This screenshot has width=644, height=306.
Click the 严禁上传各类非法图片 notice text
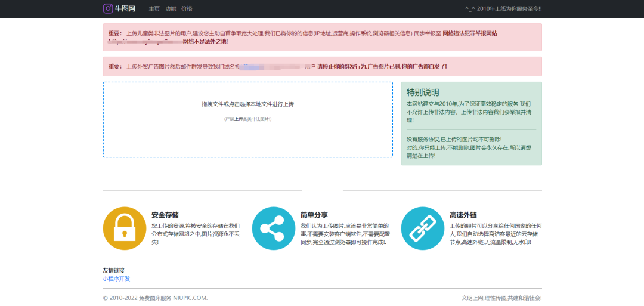[247, 119]
